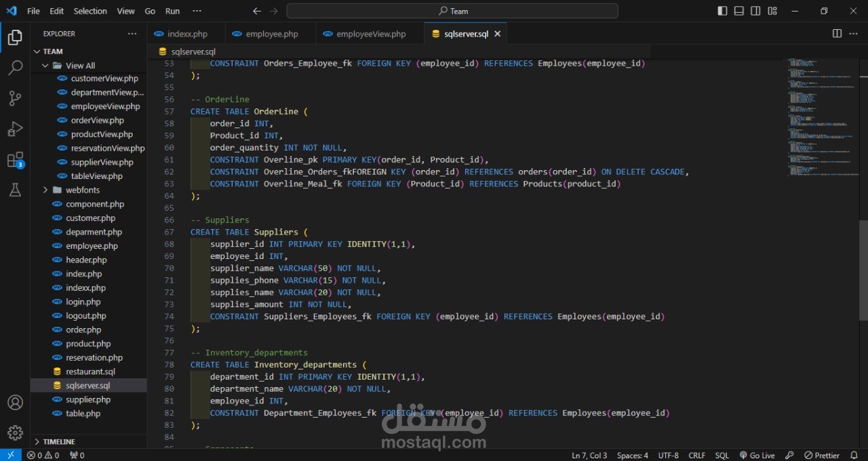Open the remote window status bar button

pyautogui.click(x=11, y=455)
